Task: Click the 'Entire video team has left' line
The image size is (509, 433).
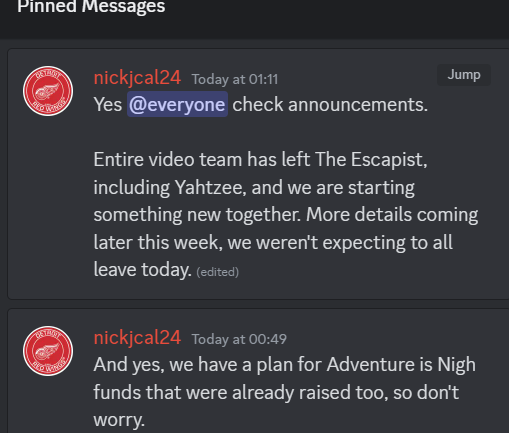Action: click(260, 159)
